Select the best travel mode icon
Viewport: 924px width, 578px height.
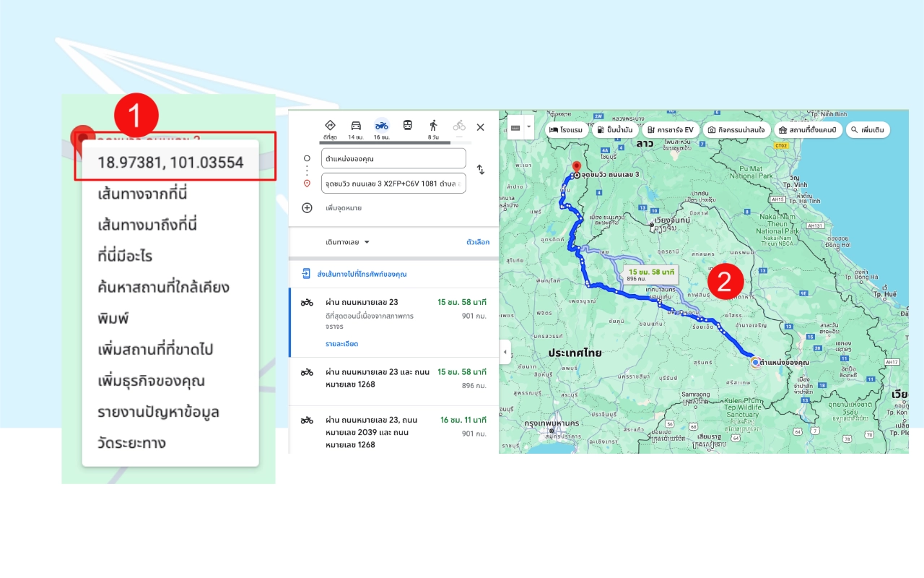pos(330,126)
